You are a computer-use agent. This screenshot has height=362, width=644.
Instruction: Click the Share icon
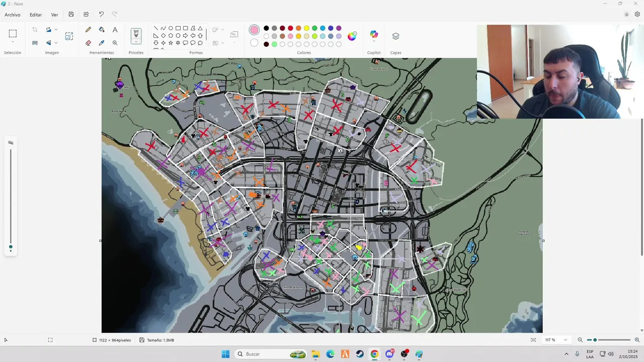point(86,15)
